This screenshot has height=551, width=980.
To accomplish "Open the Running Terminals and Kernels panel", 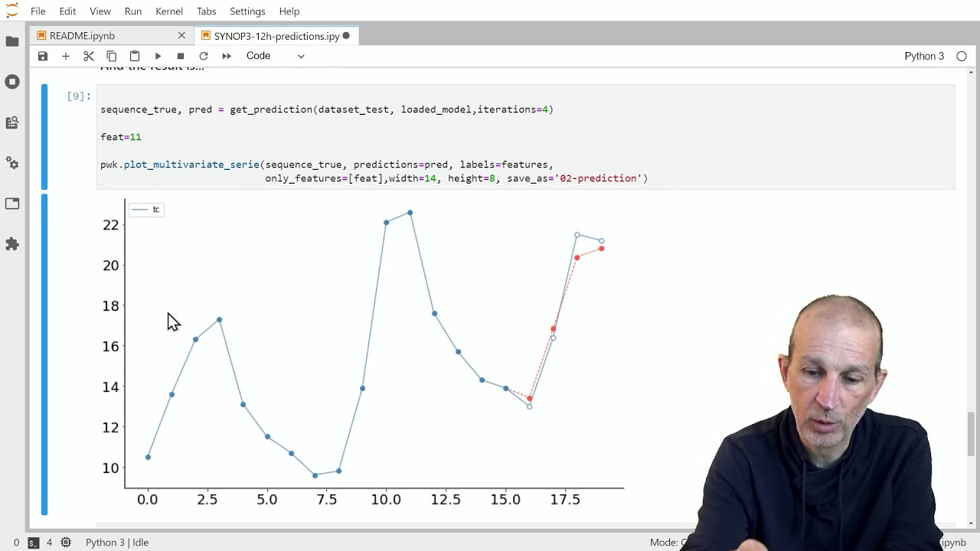I will tap(12, 82).
